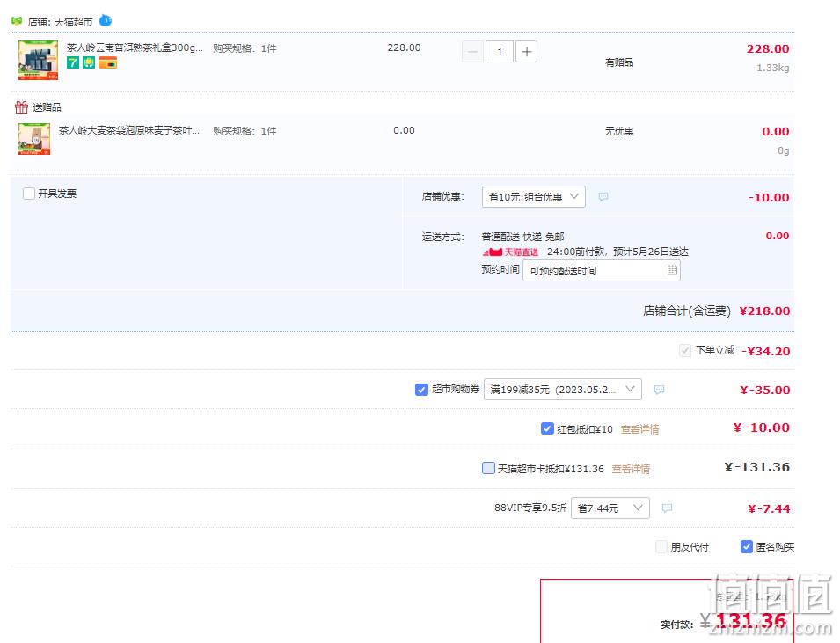Image resolution: width=840 pixels, height=643 pixels.
Task: Click the 有赠品 label
Action: click(619, 62)
